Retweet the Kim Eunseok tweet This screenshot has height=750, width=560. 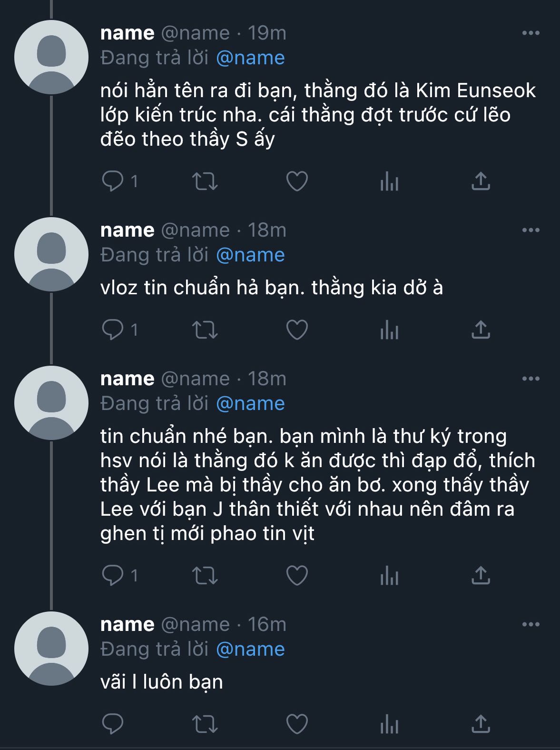pos(205,181)
